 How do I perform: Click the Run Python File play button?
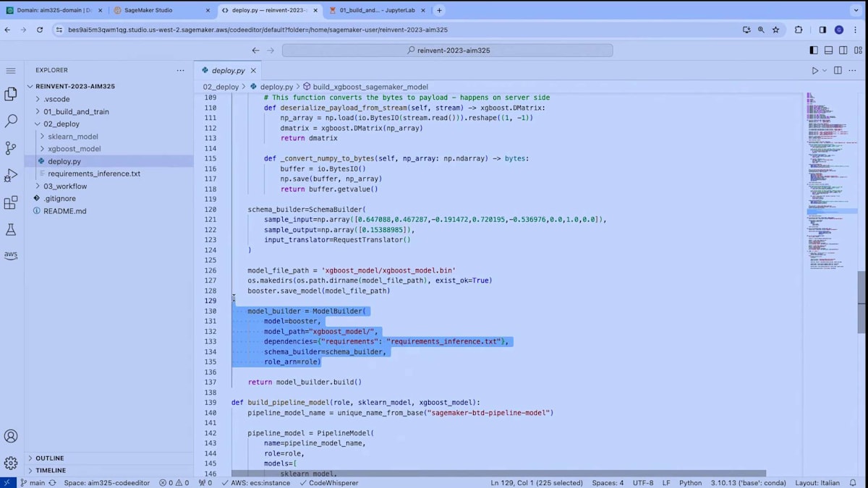814,70
